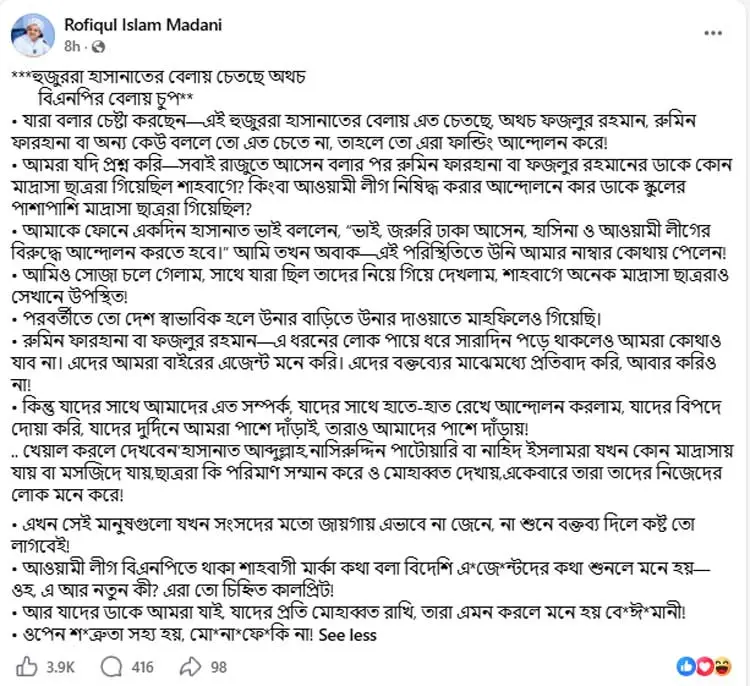The image size is (750, 686).
Task: Click the laughing Haha reaction emoji
Action: 722,666
